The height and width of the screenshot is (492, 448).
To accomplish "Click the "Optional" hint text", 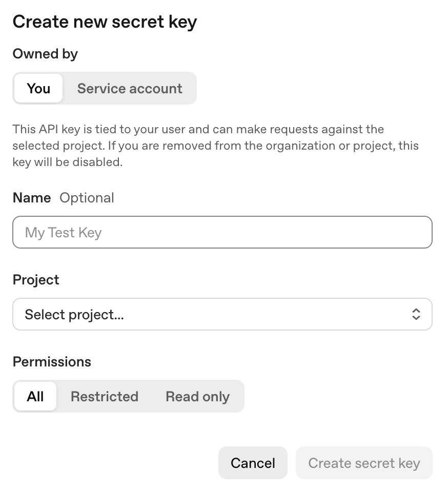I will click(87, 198).
